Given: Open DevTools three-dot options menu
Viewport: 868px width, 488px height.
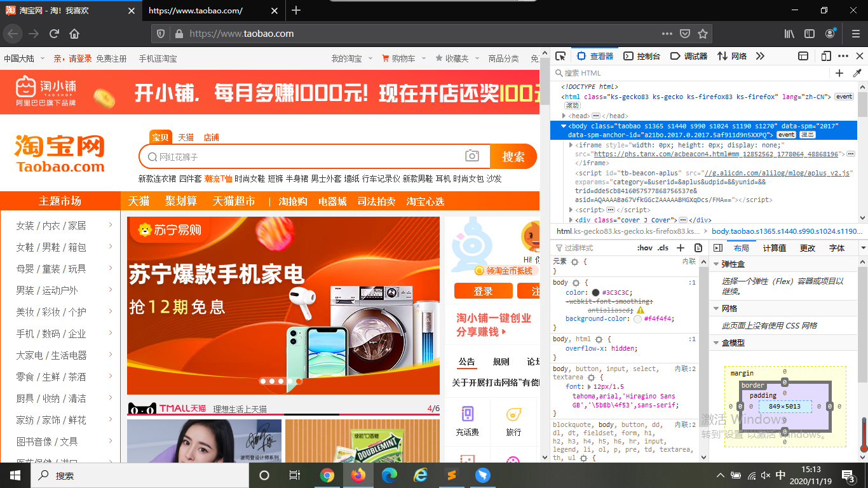Looking at the screenshot, I should pos(843,56).
